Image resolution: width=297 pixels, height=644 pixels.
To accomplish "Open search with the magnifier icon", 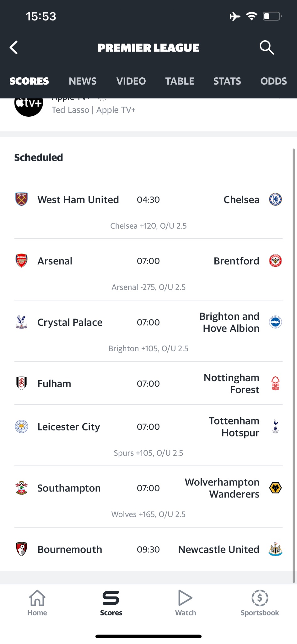I will pyautogui.click(x=267, y=47).
